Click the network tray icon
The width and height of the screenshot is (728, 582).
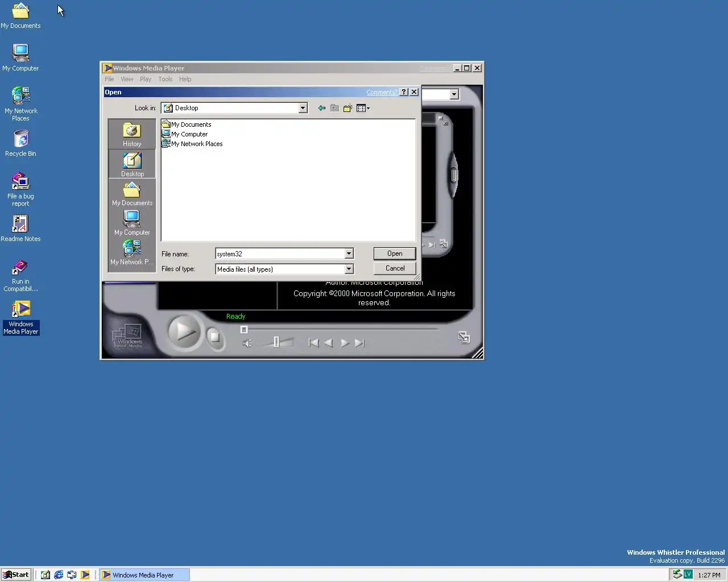pos(677,574)
